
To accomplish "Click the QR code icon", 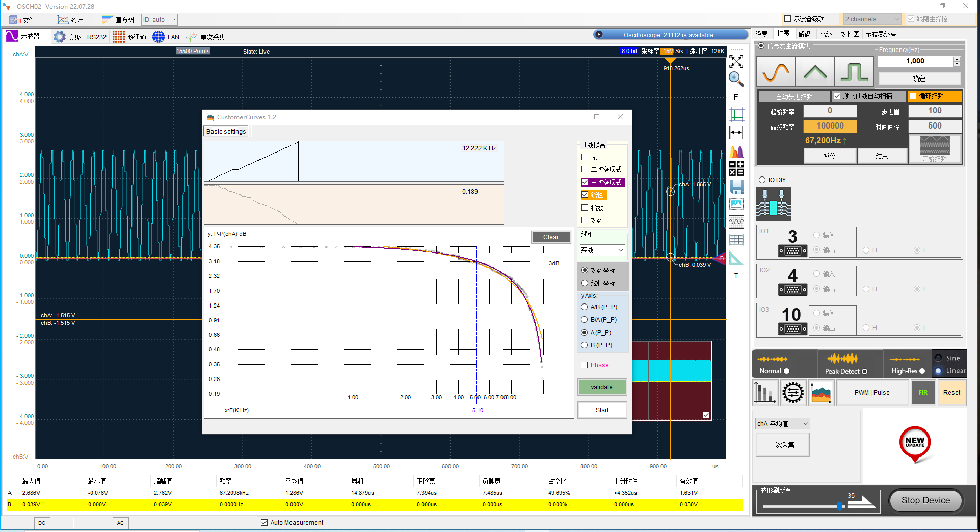I will coord(736,168).
